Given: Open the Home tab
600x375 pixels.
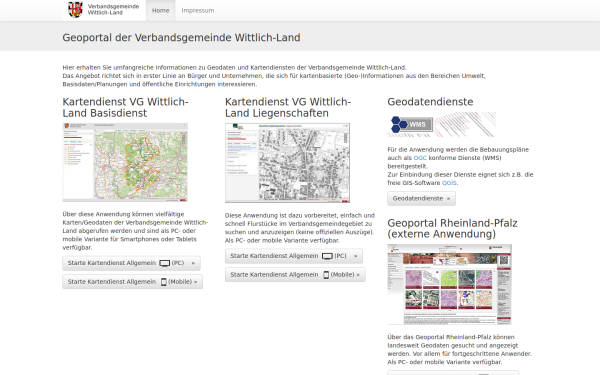Looking at the screenshot, I should coord(160,10).
